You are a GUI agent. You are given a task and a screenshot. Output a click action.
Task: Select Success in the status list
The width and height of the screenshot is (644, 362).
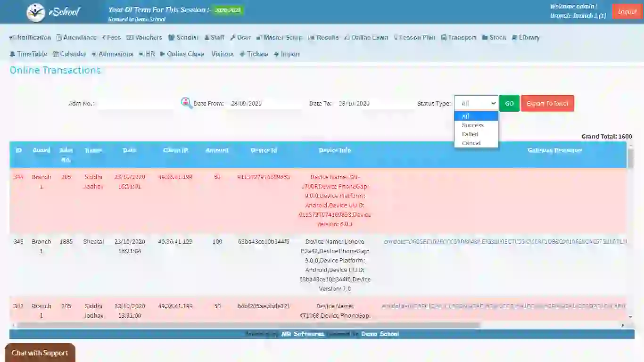(x=472, y=125)
